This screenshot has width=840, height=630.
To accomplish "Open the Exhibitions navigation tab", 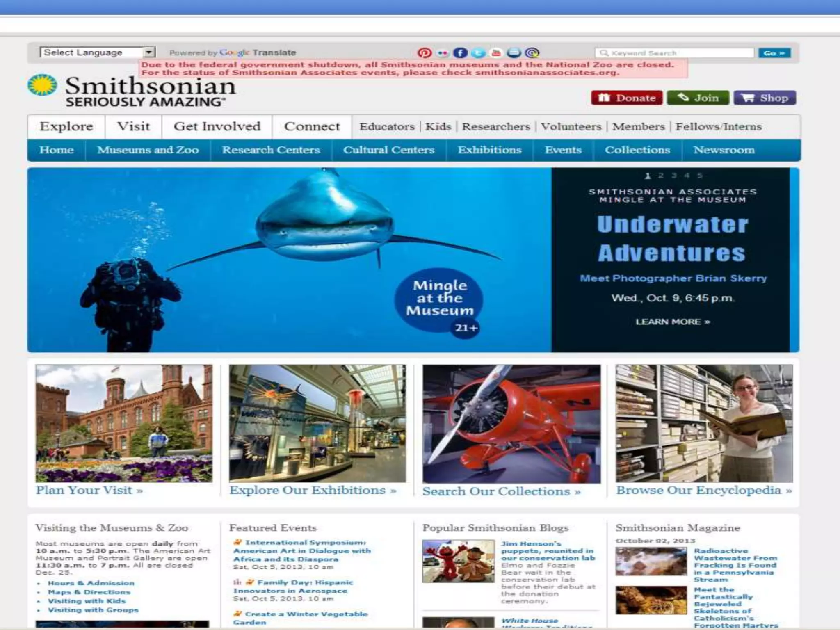I will pyautogui.click(x=490, y=150).
